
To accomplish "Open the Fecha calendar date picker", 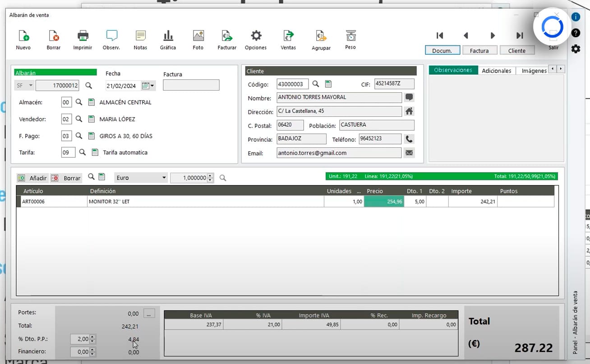I will [x=144, y=85].
